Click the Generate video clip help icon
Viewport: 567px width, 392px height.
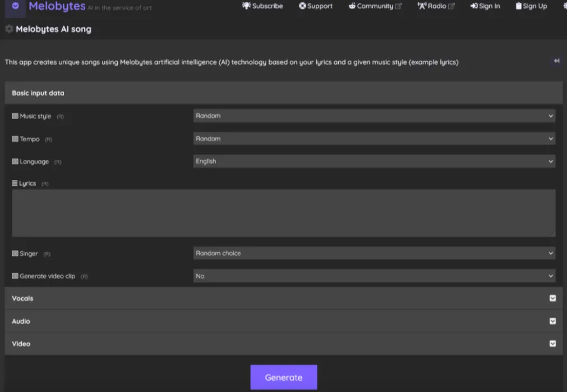(15, 276)
